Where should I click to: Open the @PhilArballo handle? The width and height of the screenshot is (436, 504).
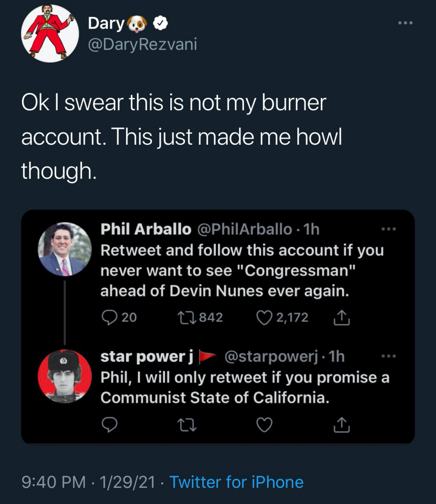(x=245, y=229)
